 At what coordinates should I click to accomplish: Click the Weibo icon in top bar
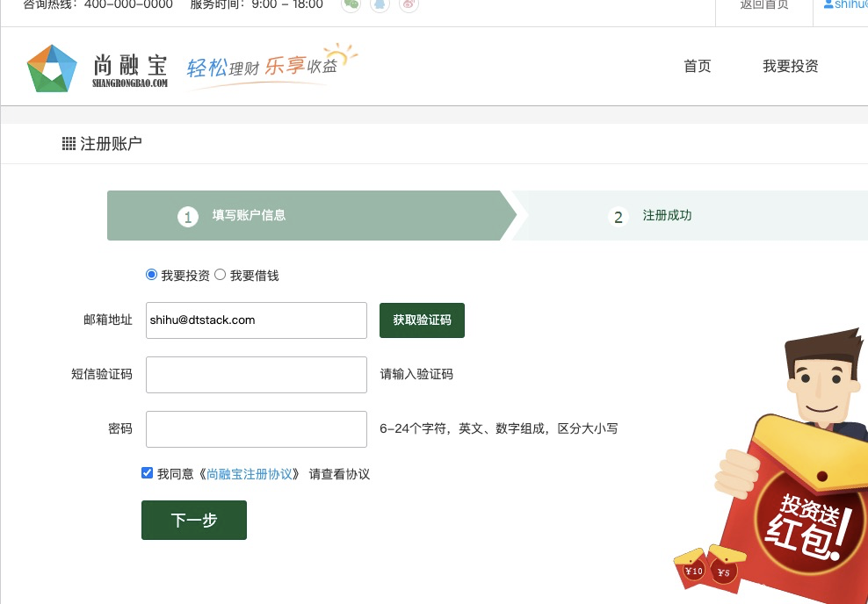pyautogui.click(x=409, y=4)
